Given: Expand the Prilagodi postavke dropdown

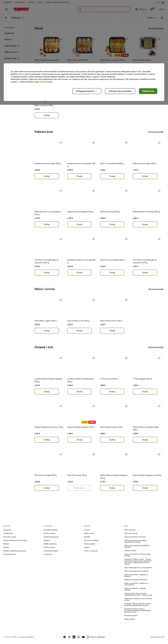Looking at the screenshot, I should (86, 91).
